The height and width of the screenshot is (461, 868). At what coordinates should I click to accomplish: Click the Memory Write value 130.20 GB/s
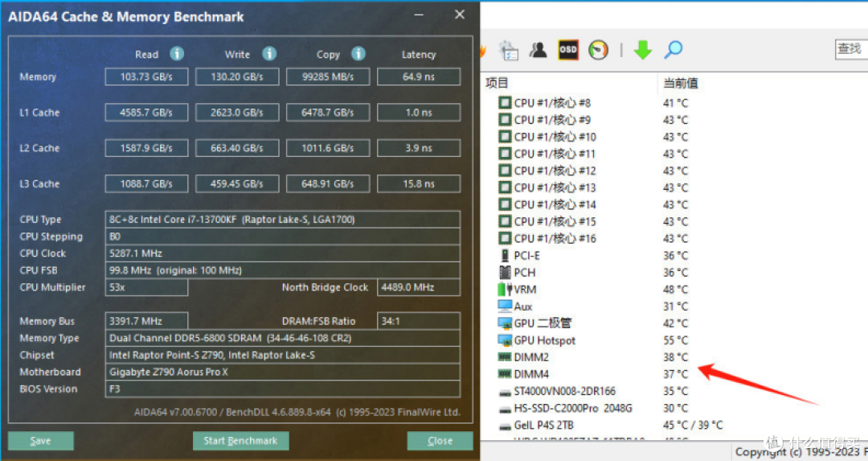[237, 76]
